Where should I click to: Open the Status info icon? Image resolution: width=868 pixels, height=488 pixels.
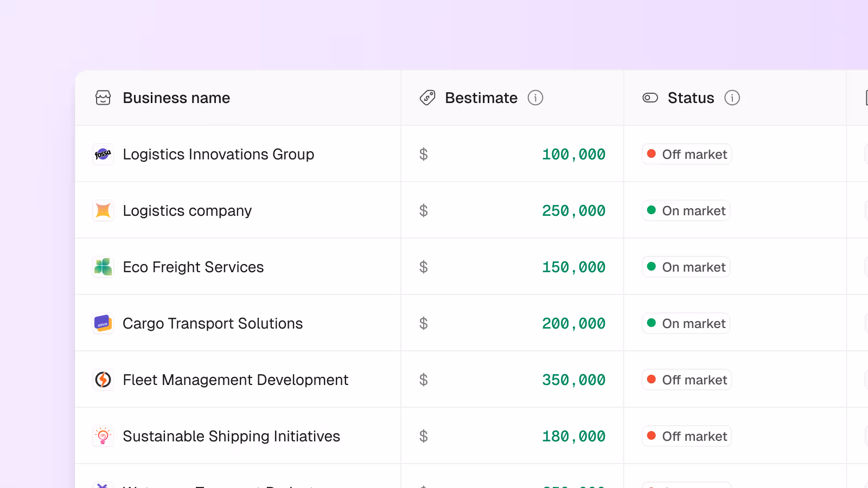(x=732, y=98)
